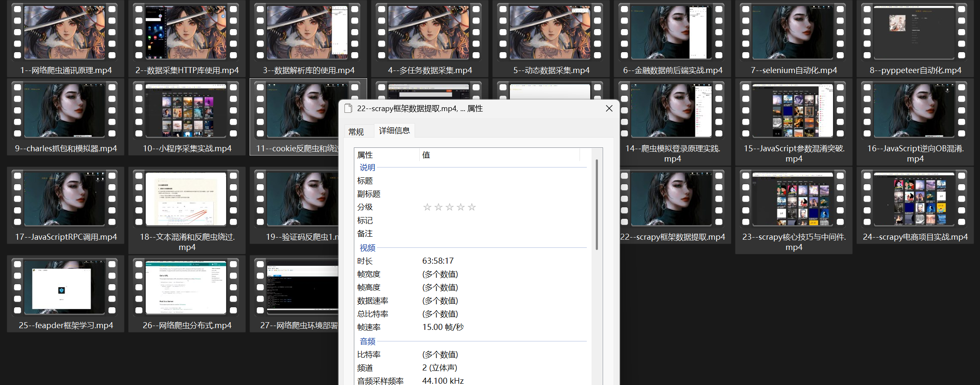Select video 5--动态数据采集.mp4 thumbnail

550,32
